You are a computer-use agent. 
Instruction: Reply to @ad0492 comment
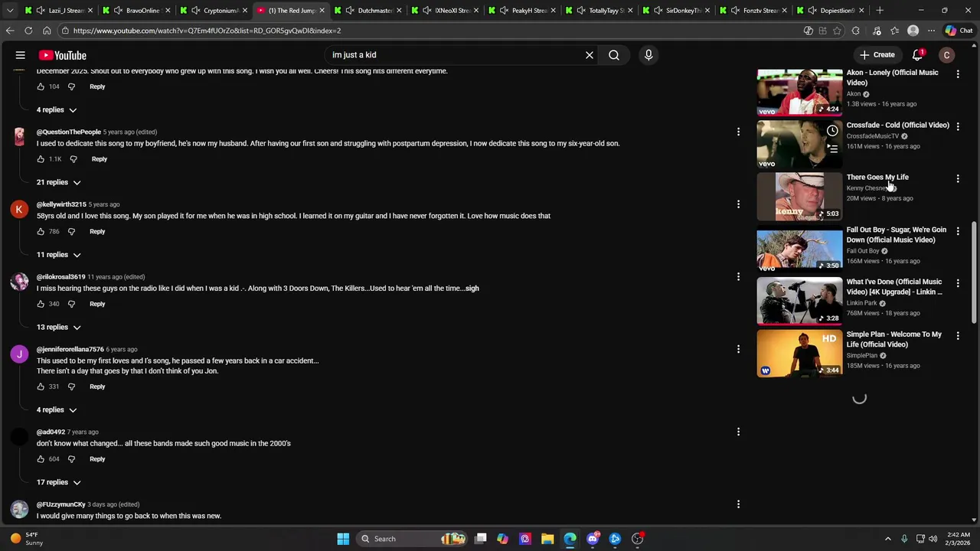click(97, 459)
